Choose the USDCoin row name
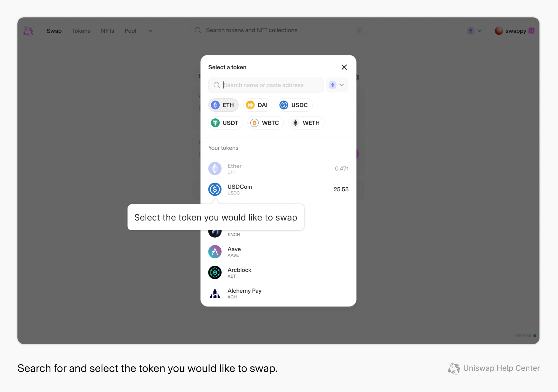 coord(239,187)
